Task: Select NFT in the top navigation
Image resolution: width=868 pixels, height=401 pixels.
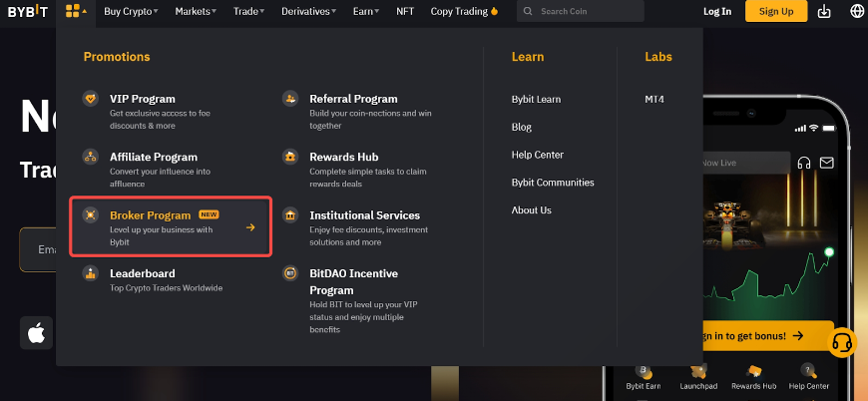Action: click(x=404, y=12)
